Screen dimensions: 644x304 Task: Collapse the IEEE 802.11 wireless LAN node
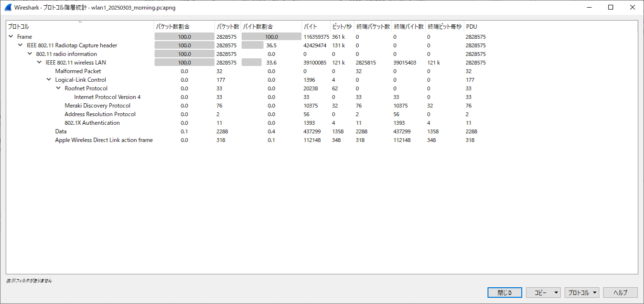click(x=39, y=63)
